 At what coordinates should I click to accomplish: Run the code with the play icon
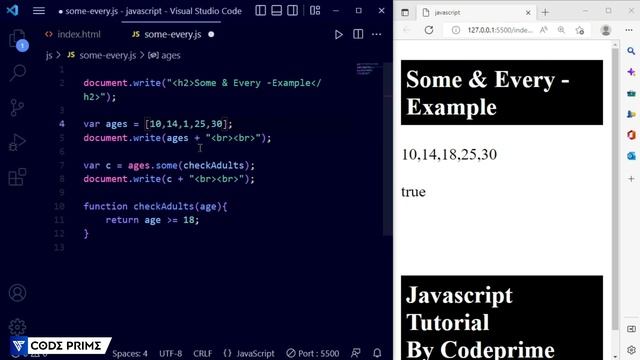coord(338,34)
